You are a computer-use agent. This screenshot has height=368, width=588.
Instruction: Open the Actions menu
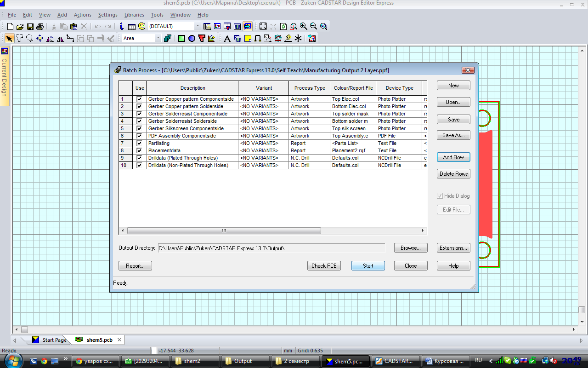83,15
